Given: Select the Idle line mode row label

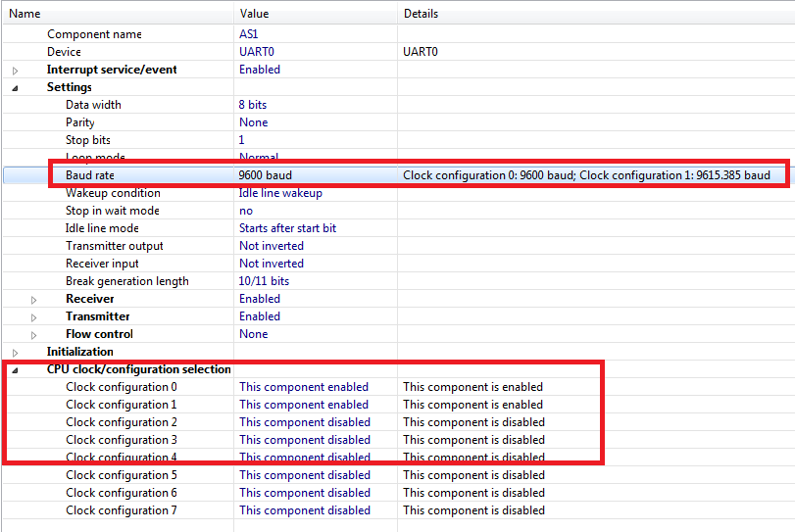Looking at the screenshot, I should (x=102, y=228).
